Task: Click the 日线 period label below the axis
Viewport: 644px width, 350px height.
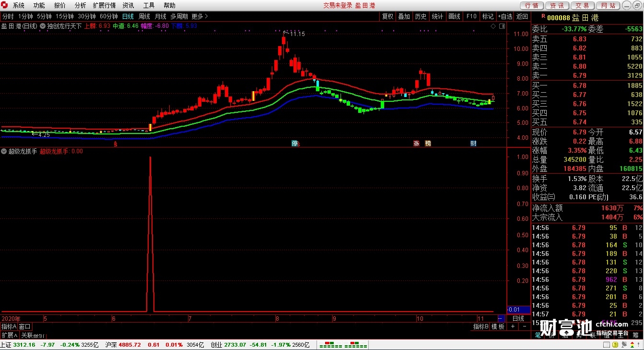Action: click(x=518, y=318)
